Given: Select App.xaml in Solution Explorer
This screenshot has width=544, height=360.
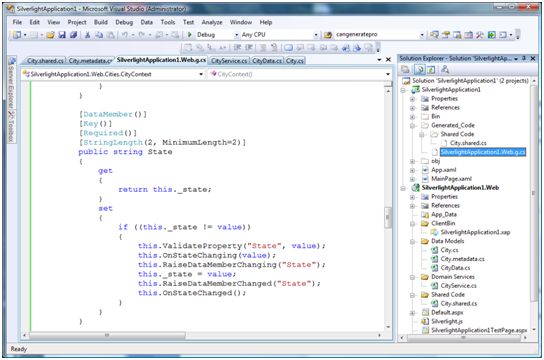Looking at the screenshot, I should point(443,170).
